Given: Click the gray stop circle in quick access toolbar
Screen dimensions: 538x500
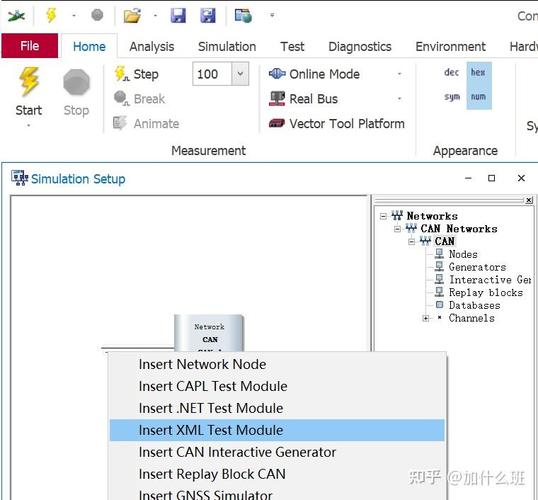Looking at the screenshot, I should click(97, 15).
